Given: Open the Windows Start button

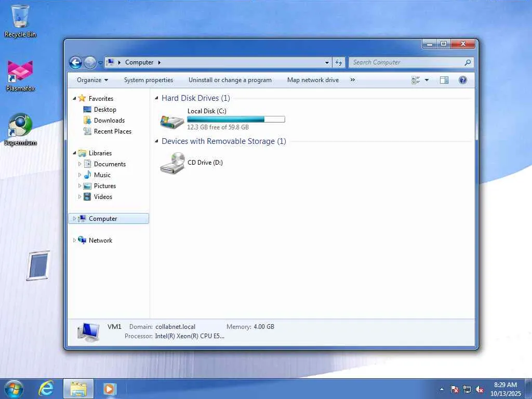Looking at the screenshot, I should coord(14,389).
